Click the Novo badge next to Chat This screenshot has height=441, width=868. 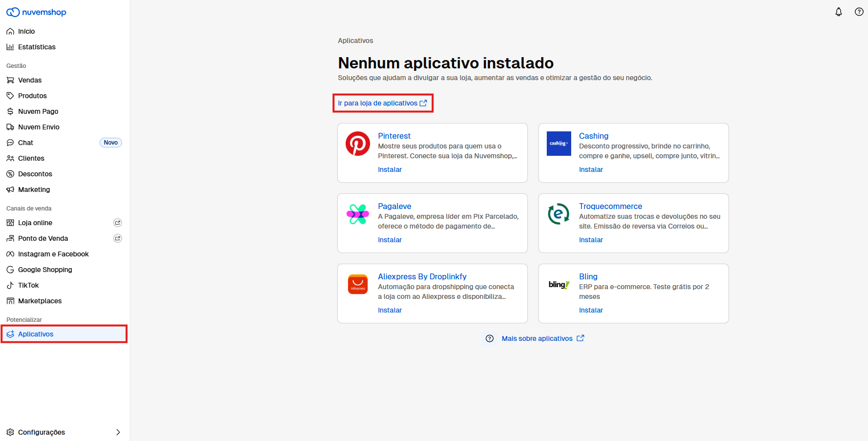[x=111, y=143]
